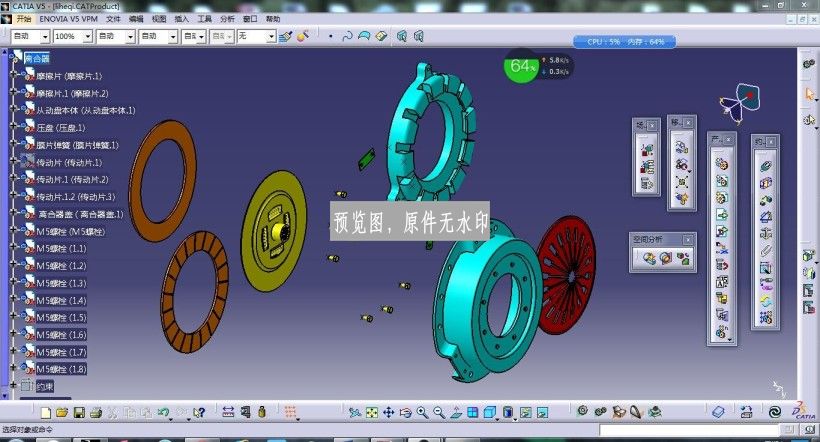Viewport: 820px width, 442px height.
Task: Select the Offset Constraint tool
Action: click(766, 200)
